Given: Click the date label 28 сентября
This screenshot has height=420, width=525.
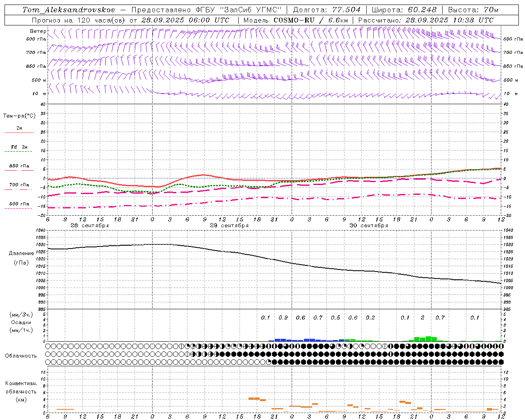Looking at the screenshot, I should click(90, 226).
